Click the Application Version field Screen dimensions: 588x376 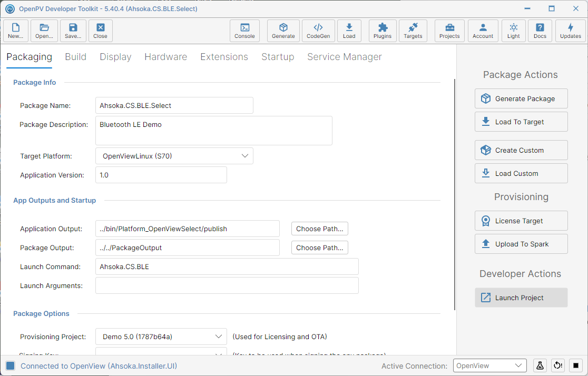pos(161,175)
